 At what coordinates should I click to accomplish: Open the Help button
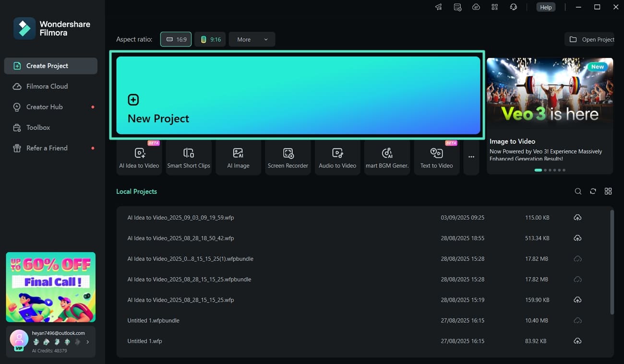(546, 7)
